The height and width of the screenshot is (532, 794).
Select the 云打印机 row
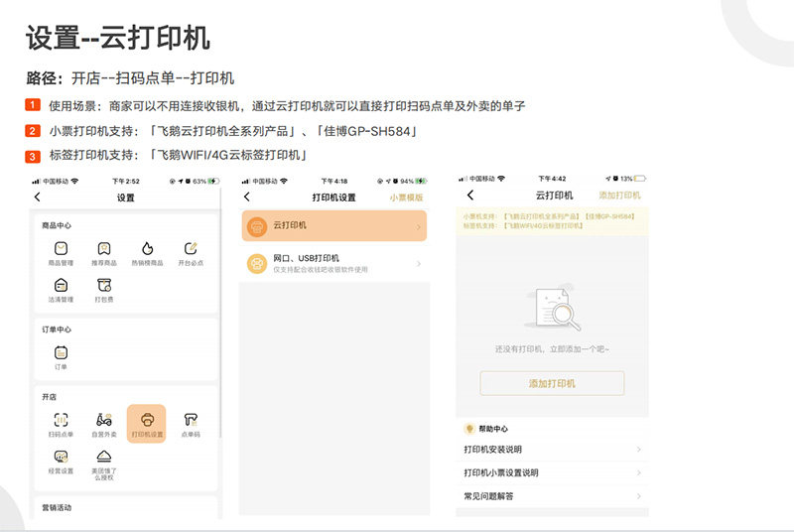pyautogui.click(x=334, y=225)
